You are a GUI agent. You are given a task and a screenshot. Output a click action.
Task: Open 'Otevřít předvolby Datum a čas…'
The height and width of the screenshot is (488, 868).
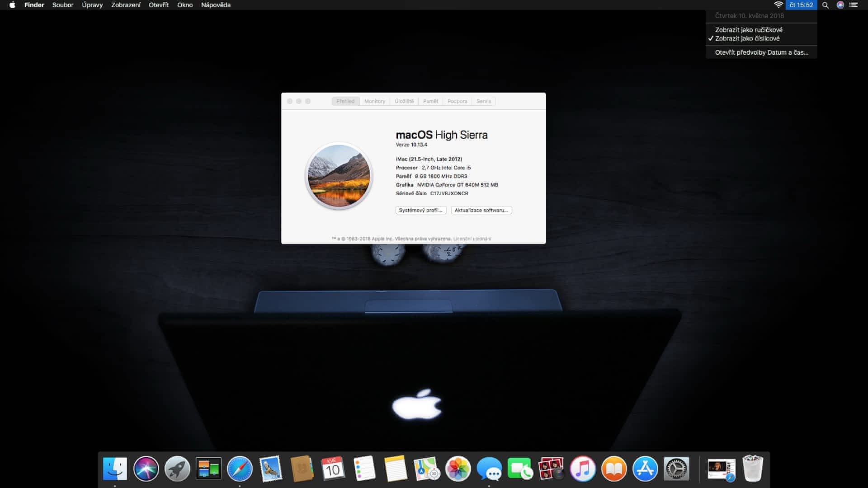pos(761,52)
